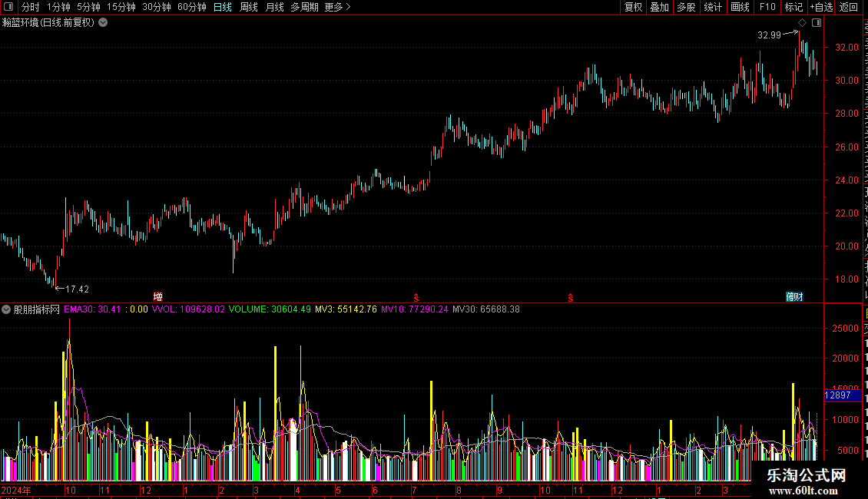This screenshot has width=868, height=499.
Task: Click the 复权 adjustment button
Action: click(x=633, y=7)
